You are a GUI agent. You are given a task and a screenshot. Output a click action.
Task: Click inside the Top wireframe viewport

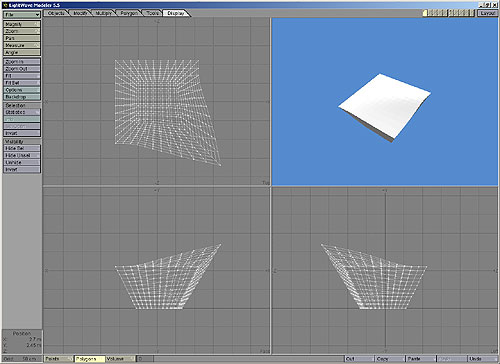point(156,101)
